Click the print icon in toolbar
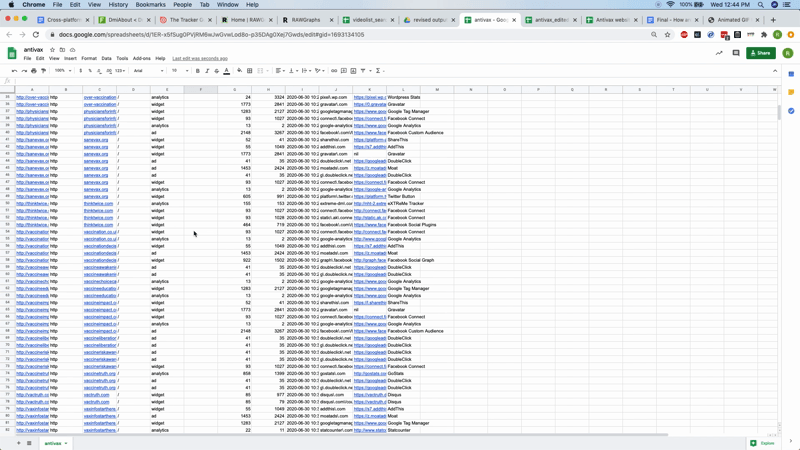 (x=33, y=71)
